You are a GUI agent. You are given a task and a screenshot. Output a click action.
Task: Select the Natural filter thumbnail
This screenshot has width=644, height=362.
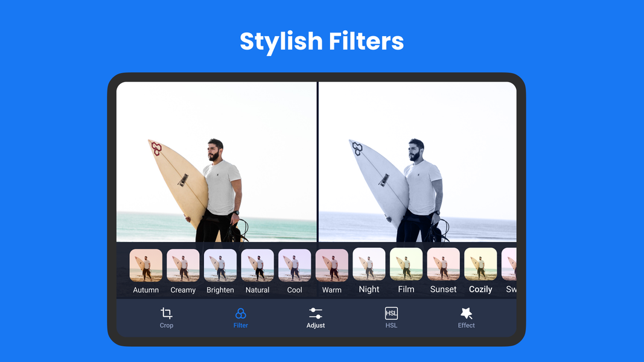258,265
